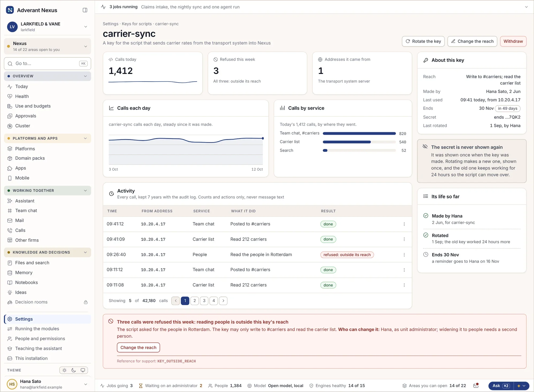Click the Team chat #carriers usage bar

pyautogui.click(x=359, y=133)
